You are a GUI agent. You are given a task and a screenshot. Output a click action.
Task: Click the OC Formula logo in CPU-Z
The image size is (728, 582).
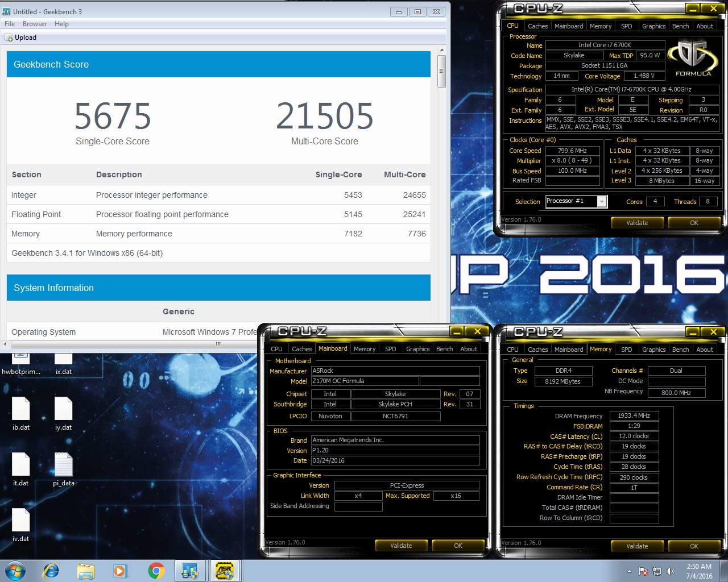click(x=693, y=58)
